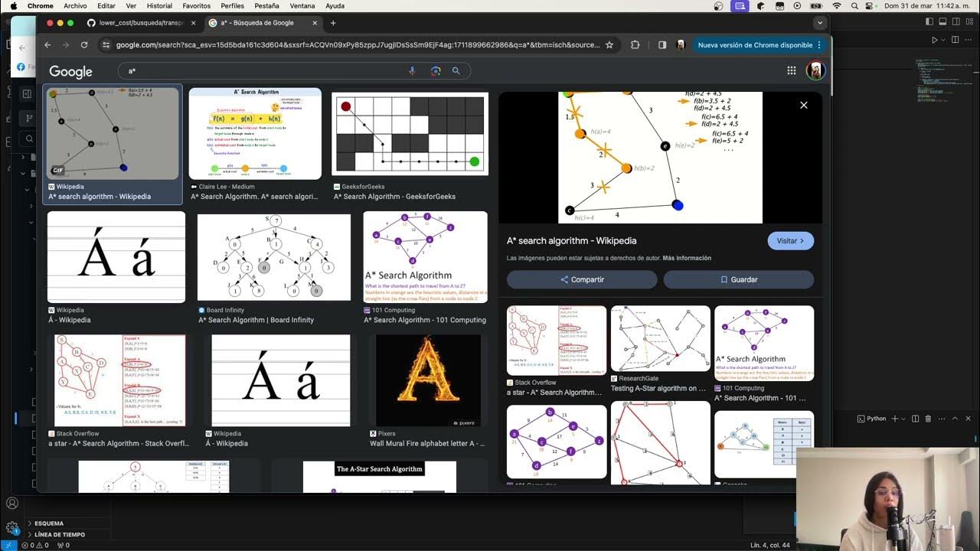Open VS Code Python terminal selector
Image resolution: width=980 pixels, height=551 pixels.
pos(871,419)
